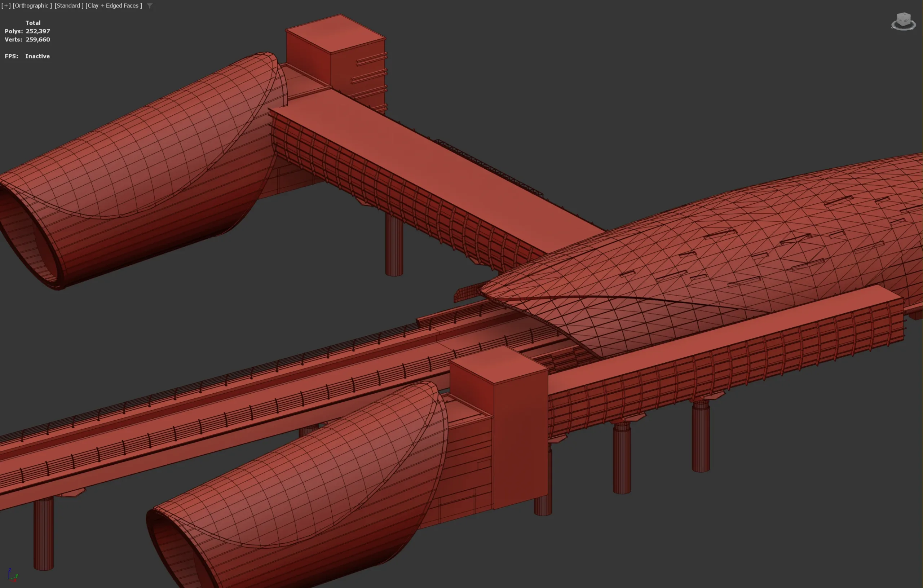The image size is (923, 588).
Task: Open the Clay + Edged Faces menu
Action: (114, 5)
